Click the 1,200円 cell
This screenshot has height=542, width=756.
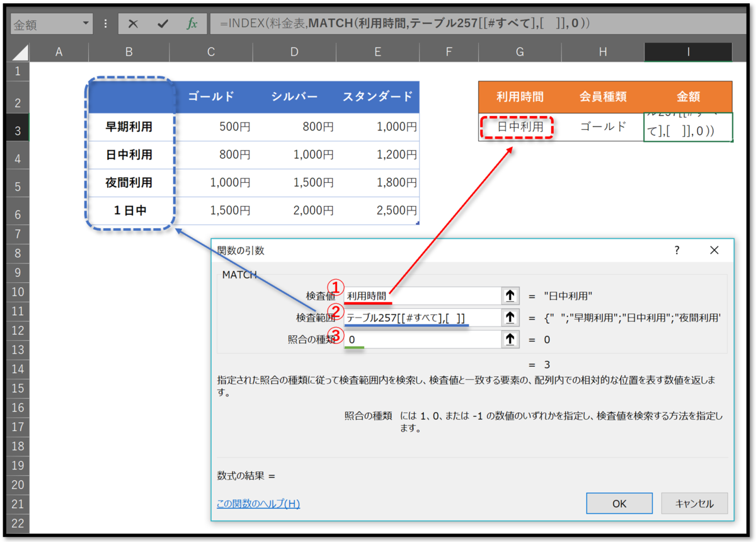point(377,155)
